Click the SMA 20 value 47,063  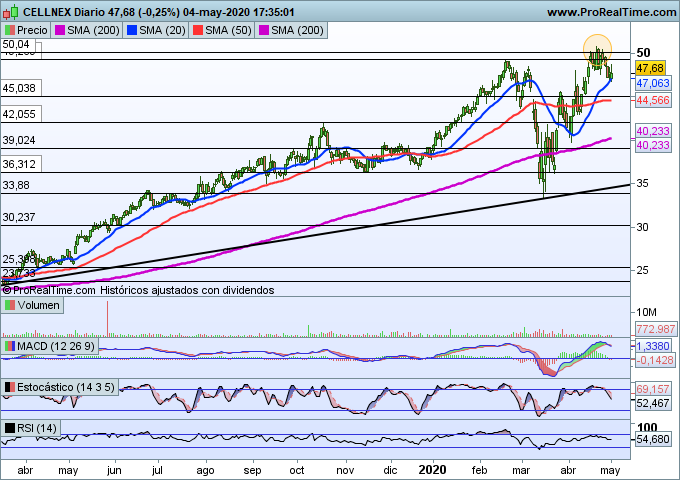[653, 83]
